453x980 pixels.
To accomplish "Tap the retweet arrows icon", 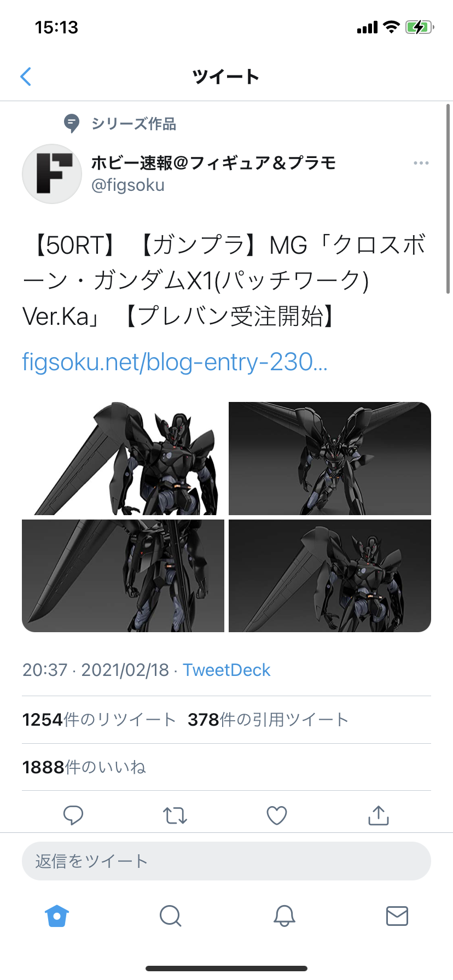I will 175,815.
